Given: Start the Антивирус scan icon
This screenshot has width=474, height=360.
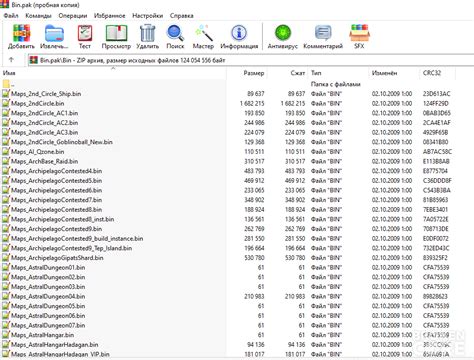Looking at the screenshot, I should [283, 33].
